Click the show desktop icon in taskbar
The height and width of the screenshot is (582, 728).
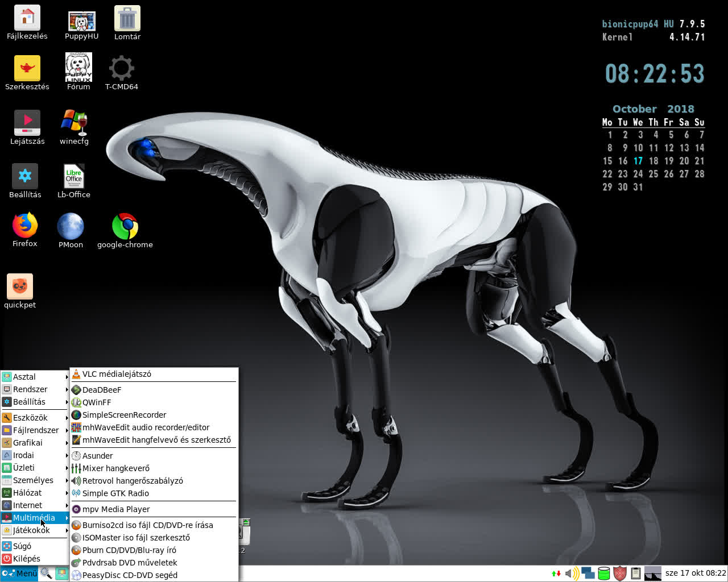(61, 573)
